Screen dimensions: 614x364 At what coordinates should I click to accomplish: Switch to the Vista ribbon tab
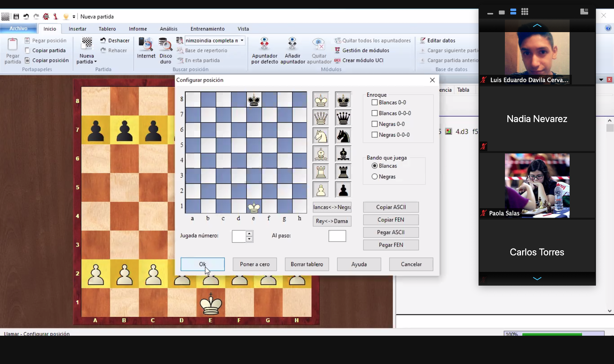[243, 29]
